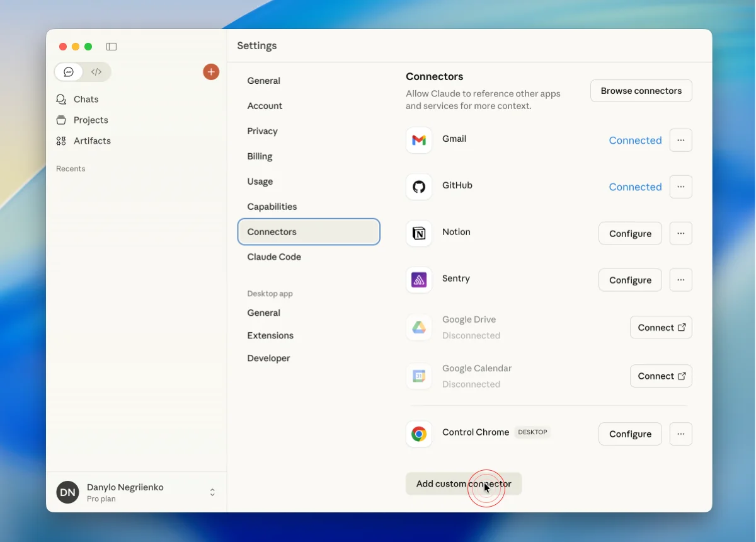756x542 pixels.
Task: Go to Claude Code settings
Action: [x=274, y=257]
